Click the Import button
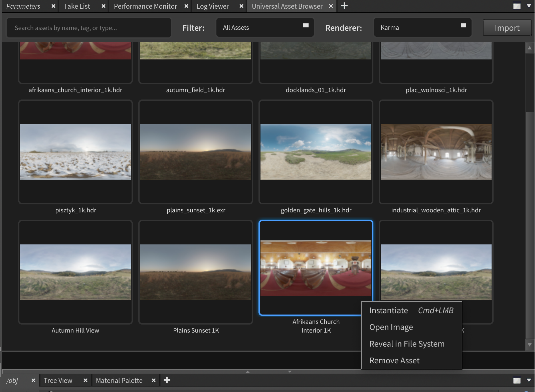 coord(507,28)
